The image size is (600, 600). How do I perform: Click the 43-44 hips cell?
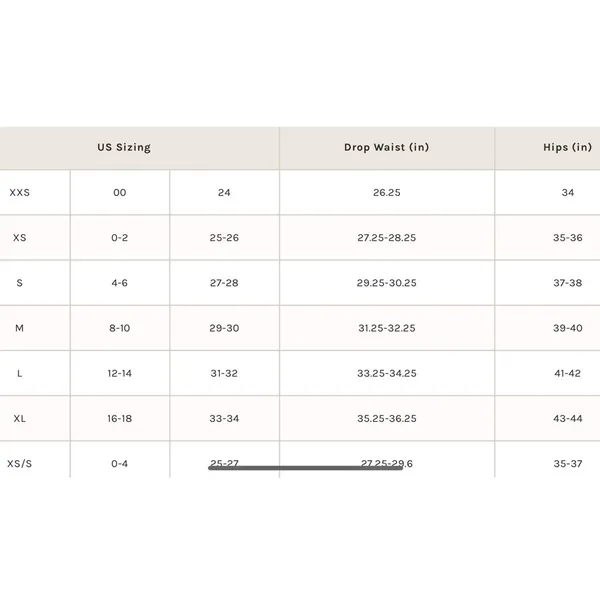568,418
